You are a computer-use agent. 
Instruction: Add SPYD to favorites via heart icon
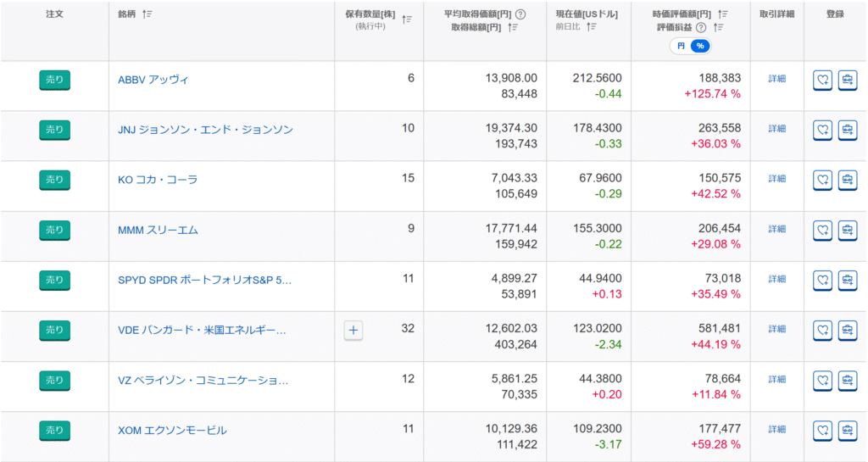click(822, 280)
